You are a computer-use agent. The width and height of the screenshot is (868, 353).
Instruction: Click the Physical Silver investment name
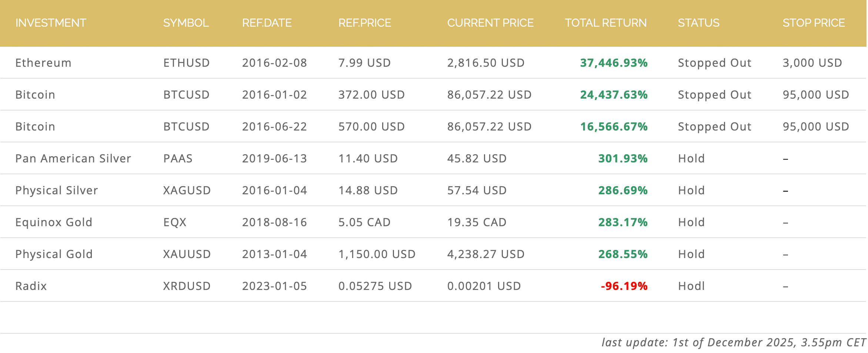(x=56, y=191)
